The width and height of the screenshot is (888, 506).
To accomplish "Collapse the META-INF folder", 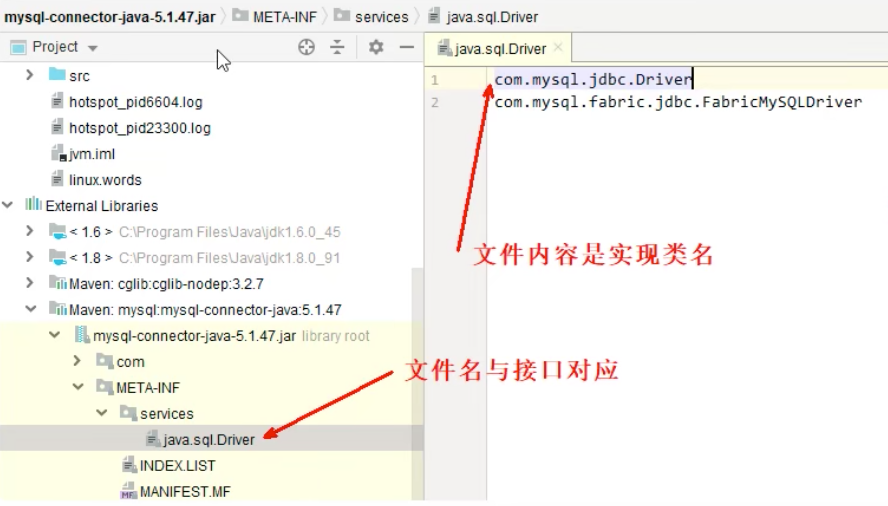I will tap(78, 387).
